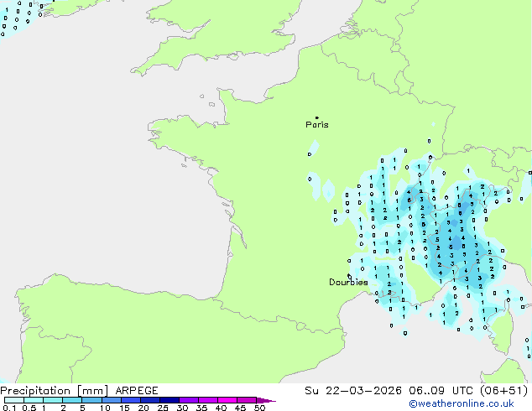Select the 25–30 mm dark blue swatch
532x411 pixels.
(170, 400)
